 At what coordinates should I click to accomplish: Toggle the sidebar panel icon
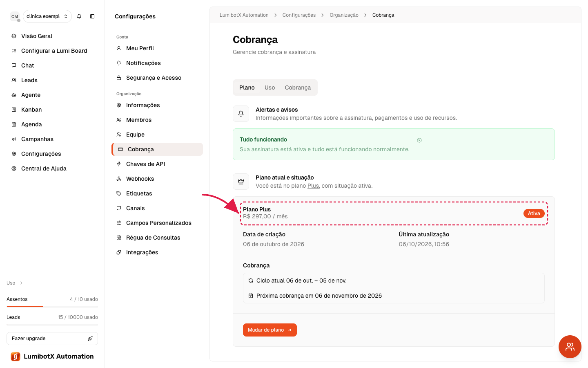pos(92,16)
